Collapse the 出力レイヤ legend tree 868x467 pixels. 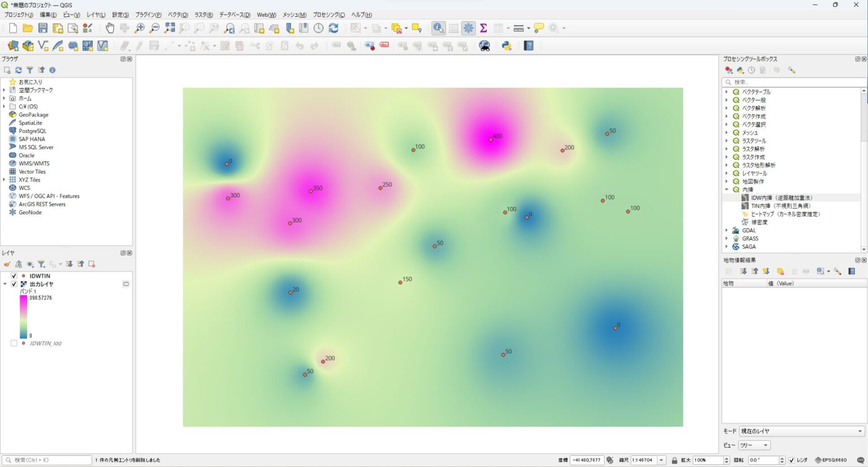tap(5, 284)
